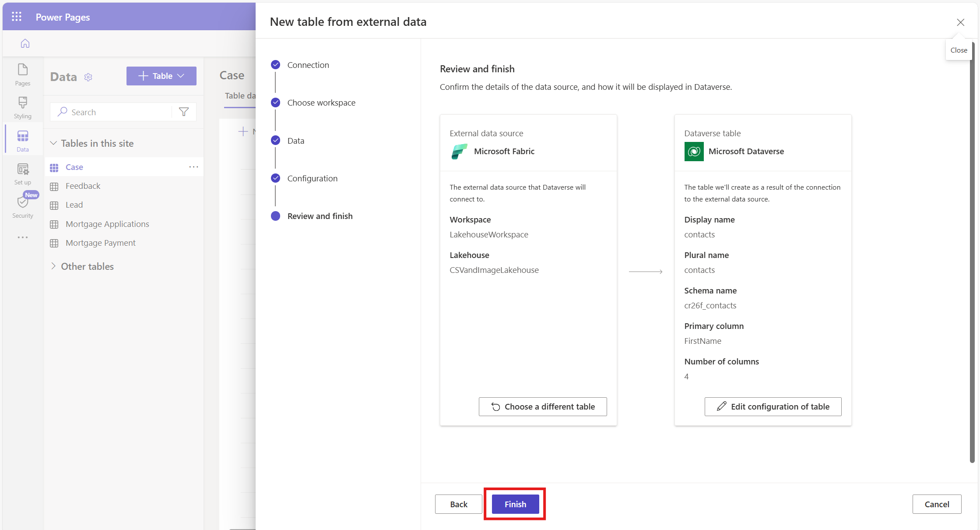
Task: Open the Table dropdown button
Action: click(x=161, y=76)
